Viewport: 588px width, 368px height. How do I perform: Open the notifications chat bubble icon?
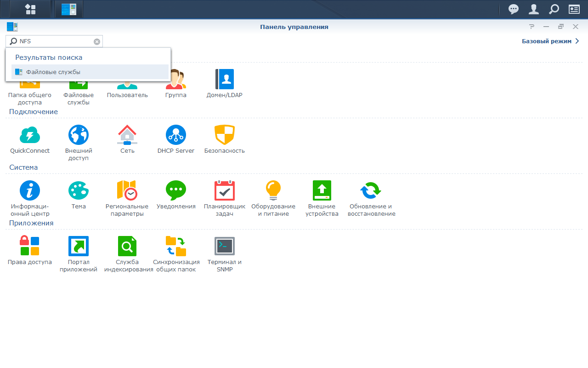click(514, 9)
